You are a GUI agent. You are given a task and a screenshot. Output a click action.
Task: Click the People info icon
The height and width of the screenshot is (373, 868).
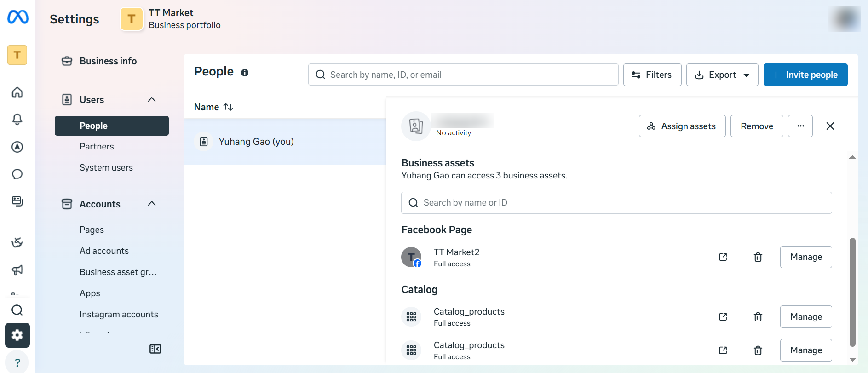point(245,73)
